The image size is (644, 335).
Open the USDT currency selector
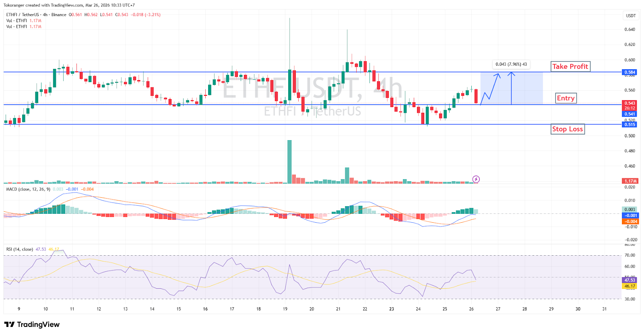click(630, 16)
